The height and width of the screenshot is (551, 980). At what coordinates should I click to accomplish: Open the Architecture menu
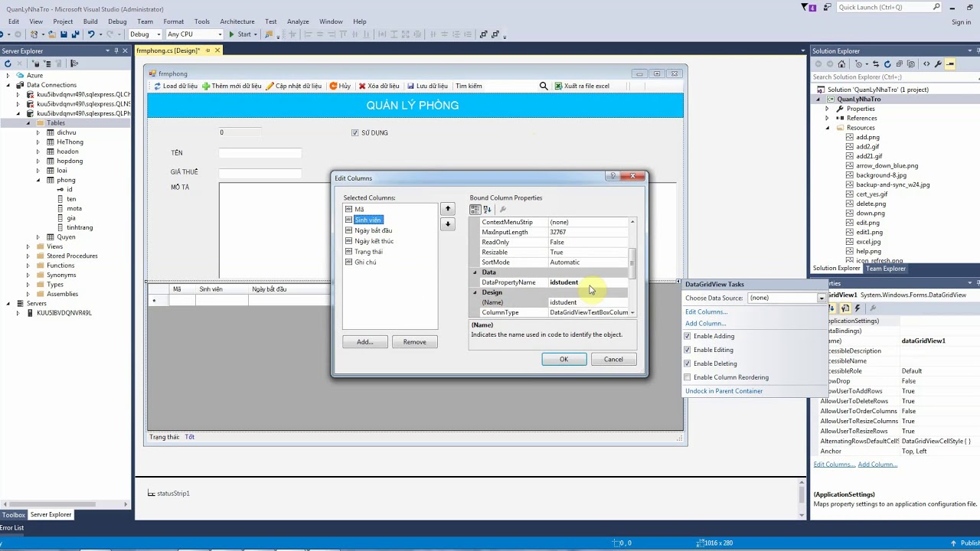(237, 21)
